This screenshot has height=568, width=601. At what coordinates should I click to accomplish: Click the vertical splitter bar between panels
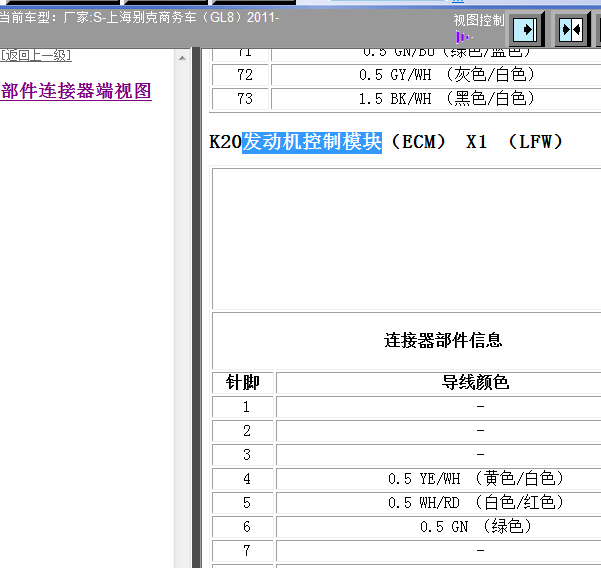pyautogui.click(x=196, y=307)
